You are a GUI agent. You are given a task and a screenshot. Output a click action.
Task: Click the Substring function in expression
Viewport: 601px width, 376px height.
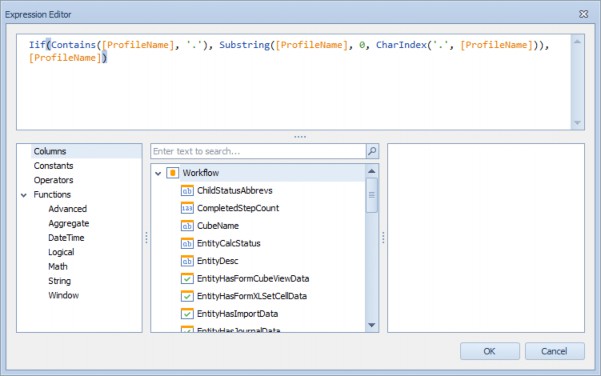click(245, 45)
